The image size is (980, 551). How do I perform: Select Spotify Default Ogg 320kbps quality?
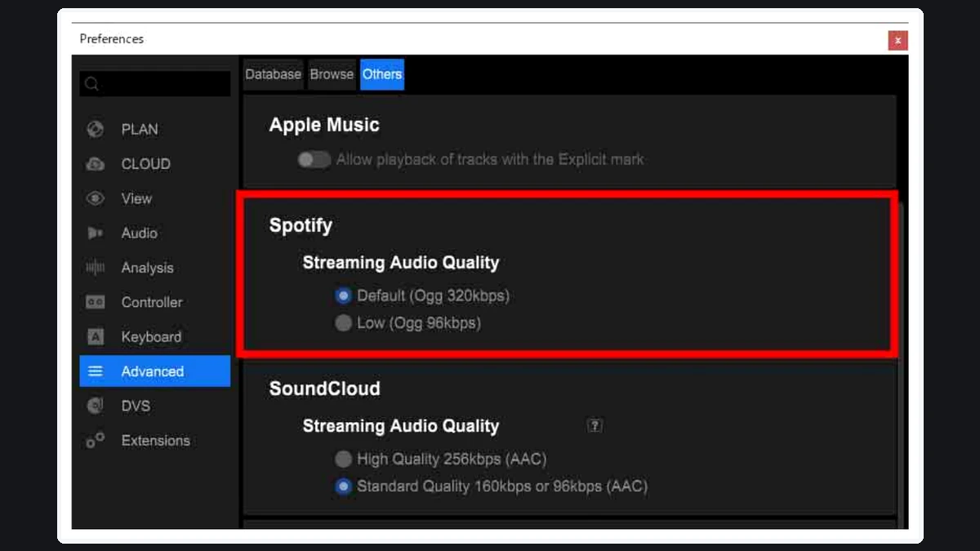[344, 295]
